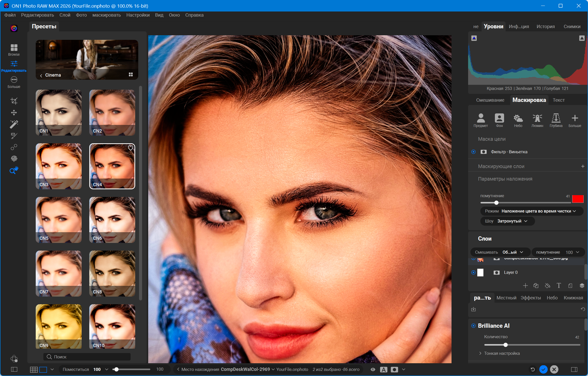588x376 pixels.
Task: Click the red mask overlay color swatch
Action: click(578, 199)
